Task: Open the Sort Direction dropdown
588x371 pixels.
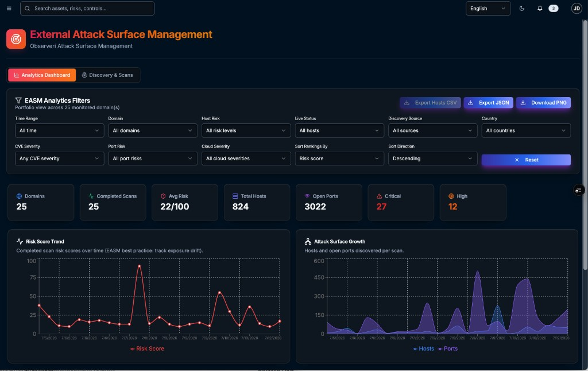Action: (433, 159)
